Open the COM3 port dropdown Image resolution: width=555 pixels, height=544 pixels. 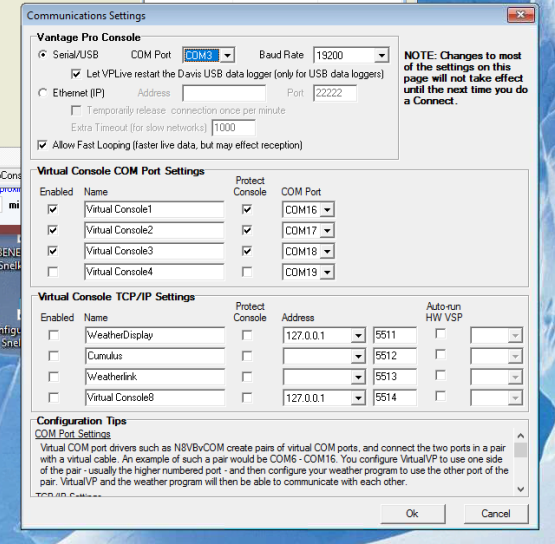pos(228,55)
